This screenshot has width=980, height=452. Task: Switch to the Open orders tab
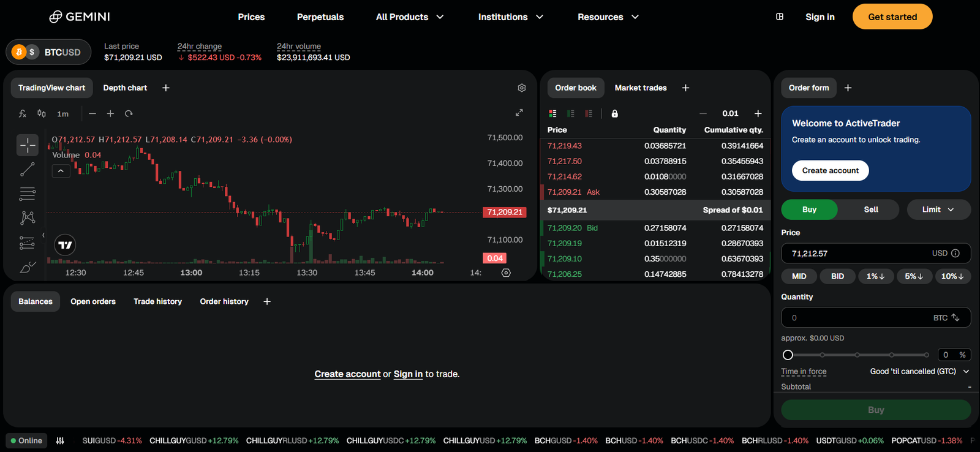point(93,301)
